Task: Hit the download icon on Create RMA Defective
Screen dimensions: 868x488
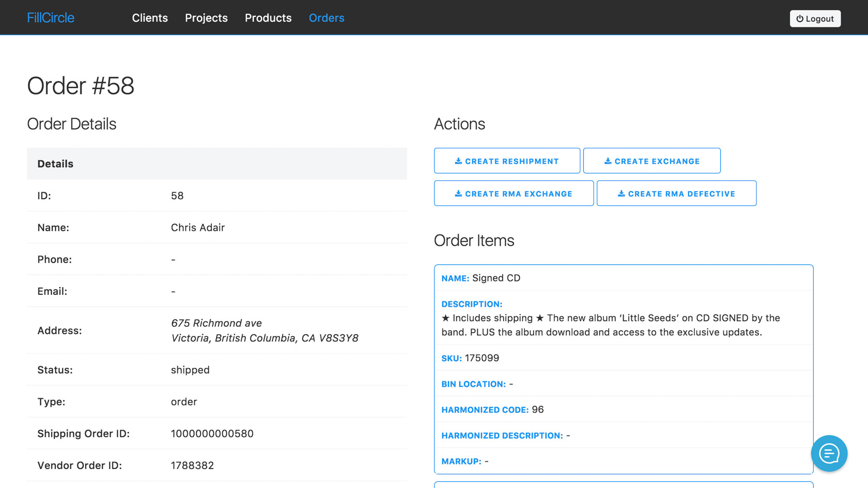Action: tap(621, 194)
